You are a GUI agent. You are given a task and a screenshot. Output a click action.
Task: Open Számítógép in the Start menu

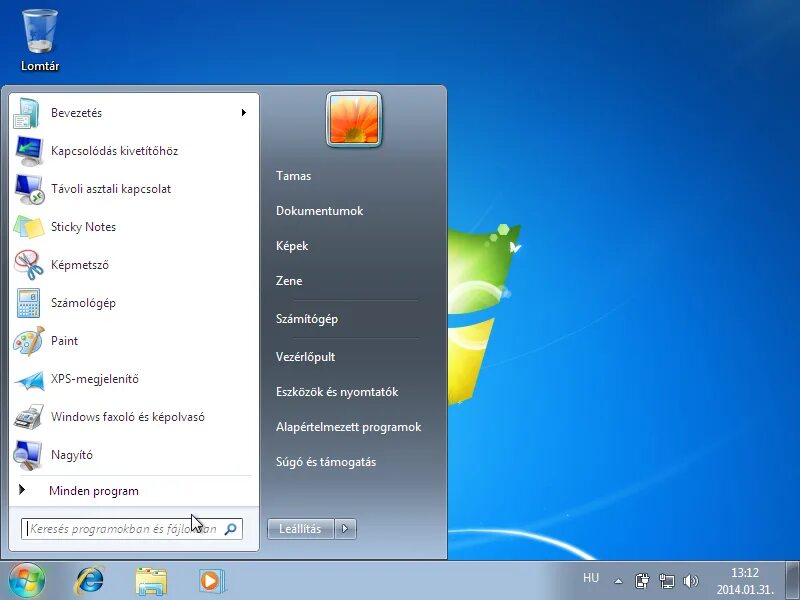click(x=307, y=319)
